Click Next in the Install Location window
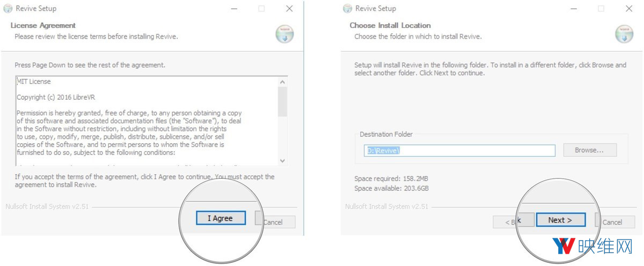The height and width of the screenshot is (266, 644). click(560, 220)
